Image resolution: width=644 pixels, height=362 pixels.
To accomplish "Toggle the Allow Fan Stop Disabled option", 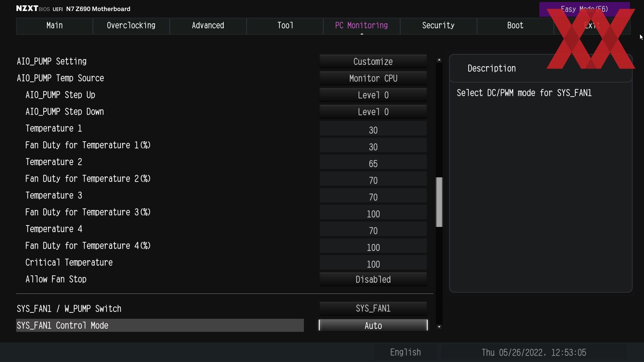I will [373, 279].
